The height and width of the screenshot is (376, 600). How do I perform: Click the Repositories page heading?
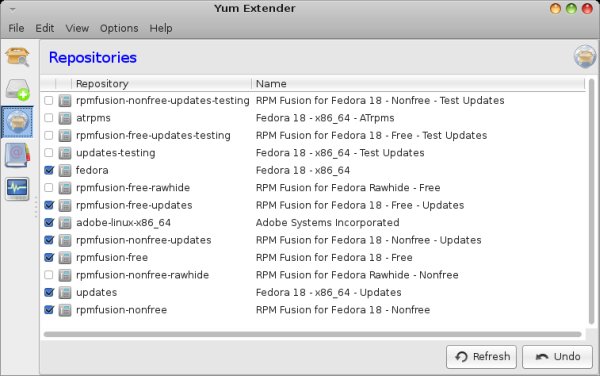93,58
